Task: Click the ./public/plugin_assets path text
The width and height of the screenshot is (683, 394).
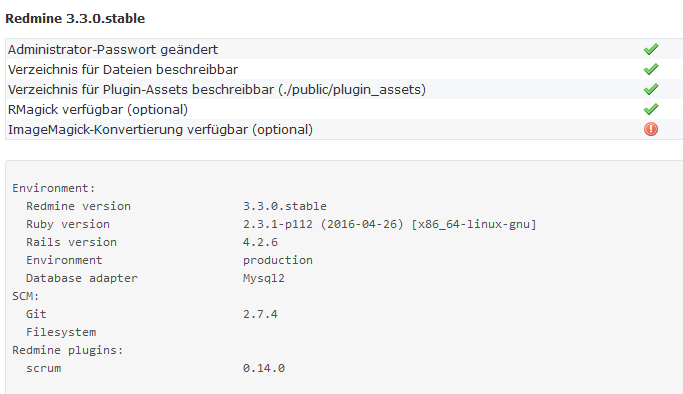Action: tap(352, 90)
